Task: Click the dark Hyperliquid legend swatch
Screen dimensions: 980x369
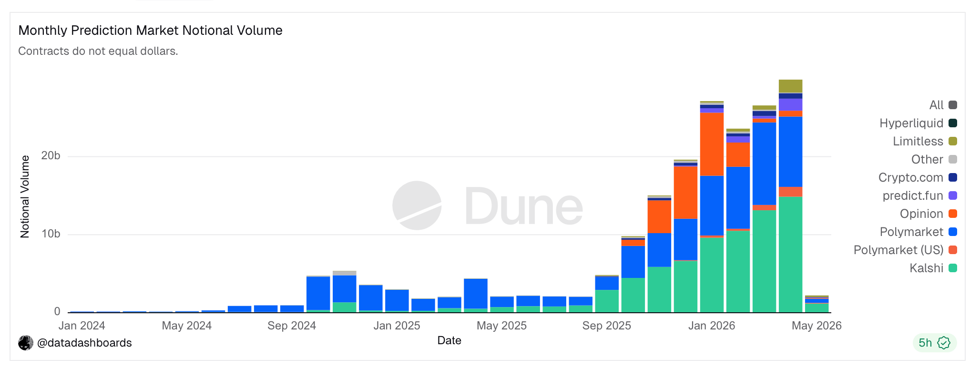Action: point(953,123)
